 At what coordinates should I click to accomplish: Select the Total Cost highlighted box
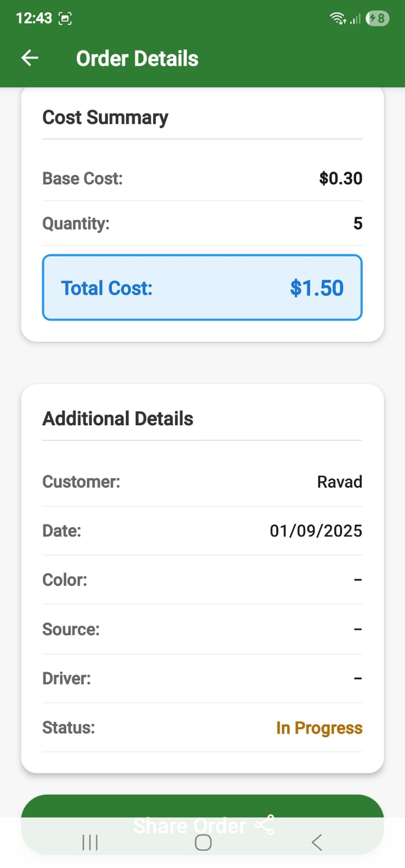[x=202, y=288]
